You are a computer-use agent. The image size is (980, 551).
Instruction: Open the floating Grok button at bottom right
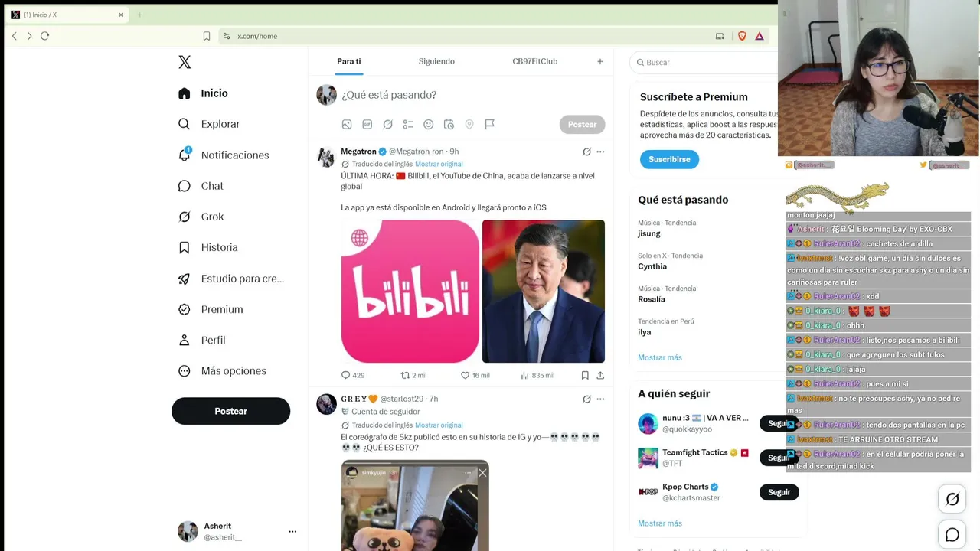tap(952, 499)
